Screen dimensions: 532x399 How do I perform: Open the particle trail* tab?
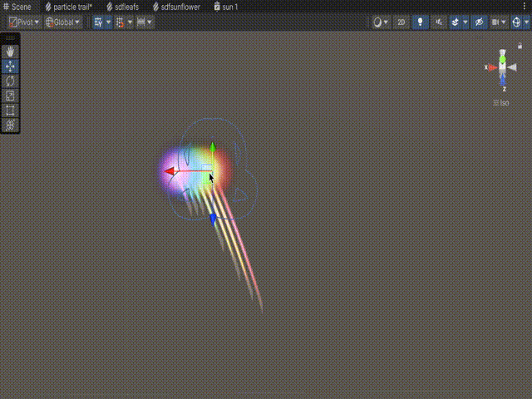(x=68, y=7)
